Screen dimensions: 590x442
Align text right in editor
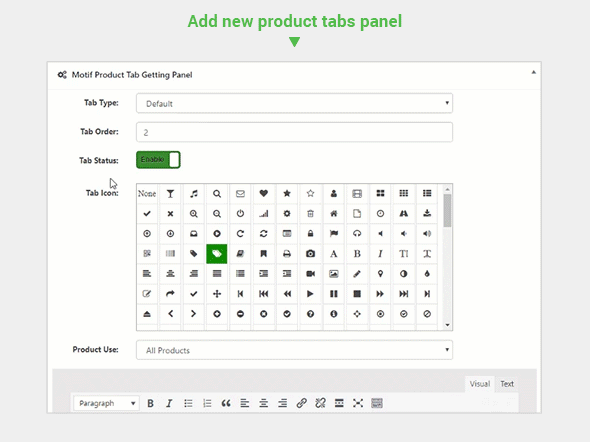point(282,403)
